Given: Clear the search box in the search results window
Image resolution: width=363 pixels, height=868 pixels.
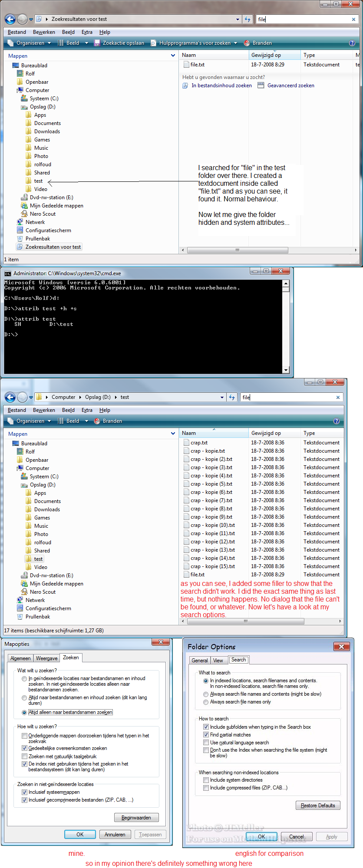Looking at the screenshot, I should [353, 19].
